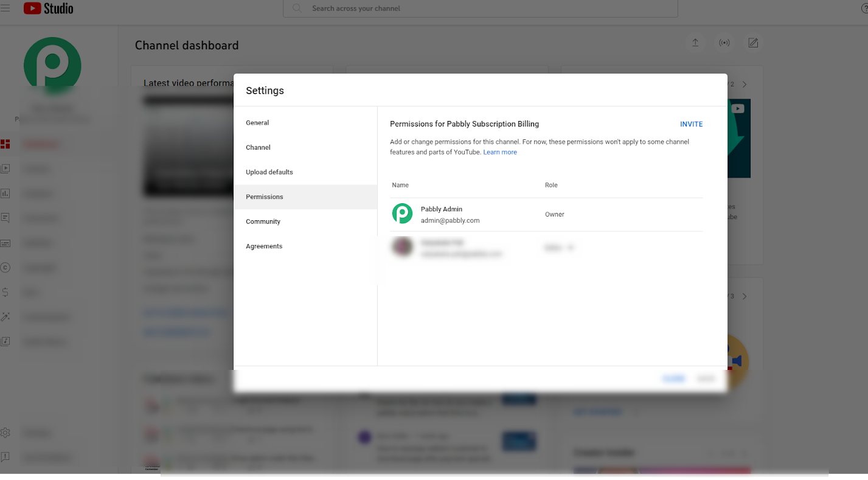Image resolution: width=868 pixels, height=480 pixels.
Task: Click the sidebar Send feedback icon
Action: coord(5,457)
